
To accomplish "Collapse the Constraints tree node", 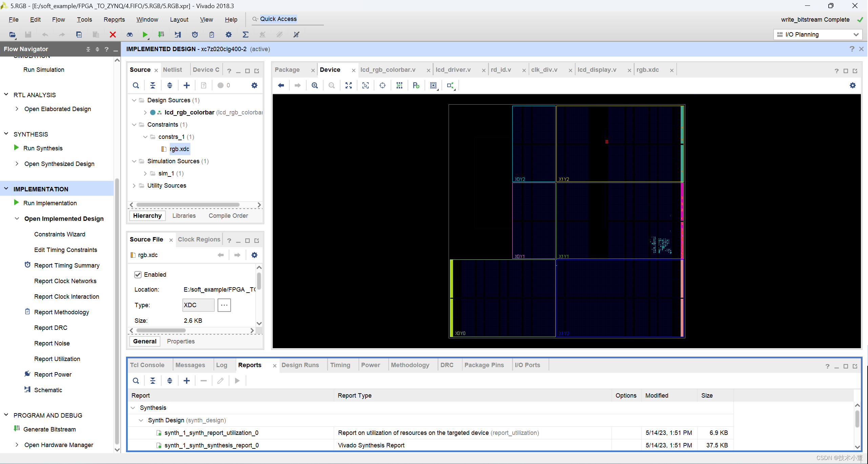I will [x=134, y=125].
